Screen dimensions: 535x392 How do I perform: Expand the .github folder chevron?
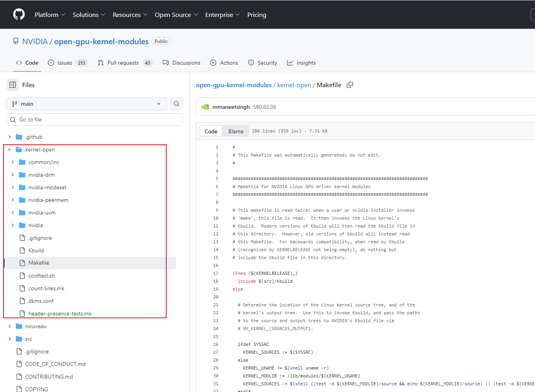click(x=9, y=137)
